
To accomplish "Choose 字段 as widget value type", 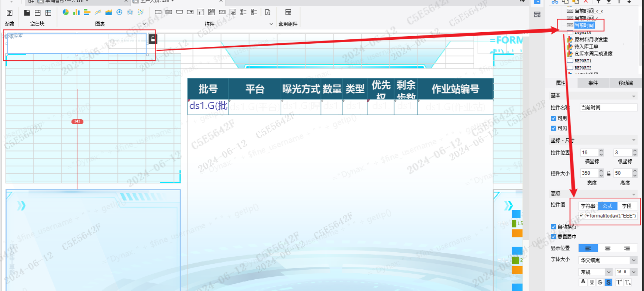I will (627, 206).
